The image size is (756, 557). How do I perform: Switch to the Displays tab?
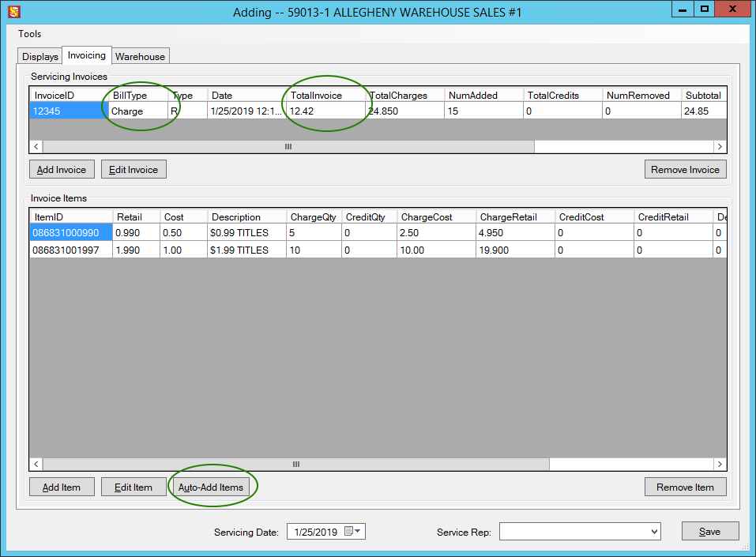pos(40,56)
